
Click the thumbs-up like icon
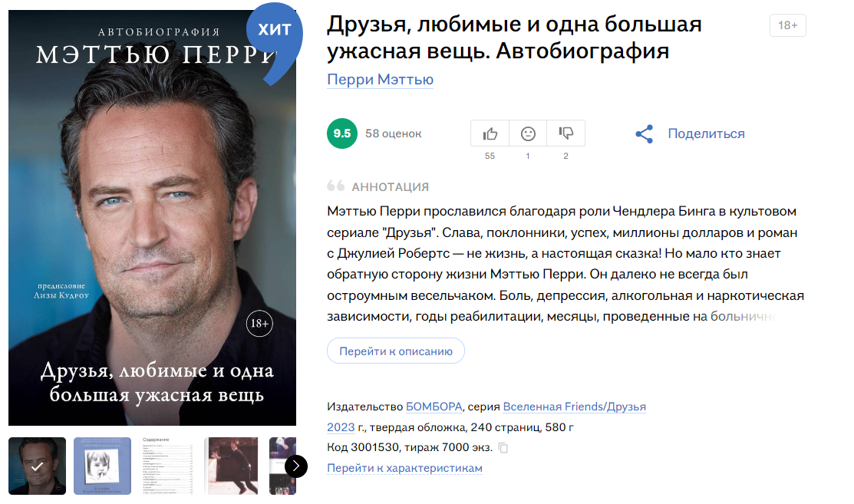tap(490, 133)
